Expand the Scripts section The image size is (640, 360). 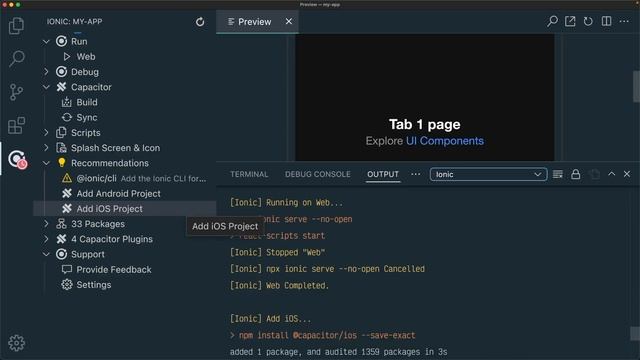46,133
